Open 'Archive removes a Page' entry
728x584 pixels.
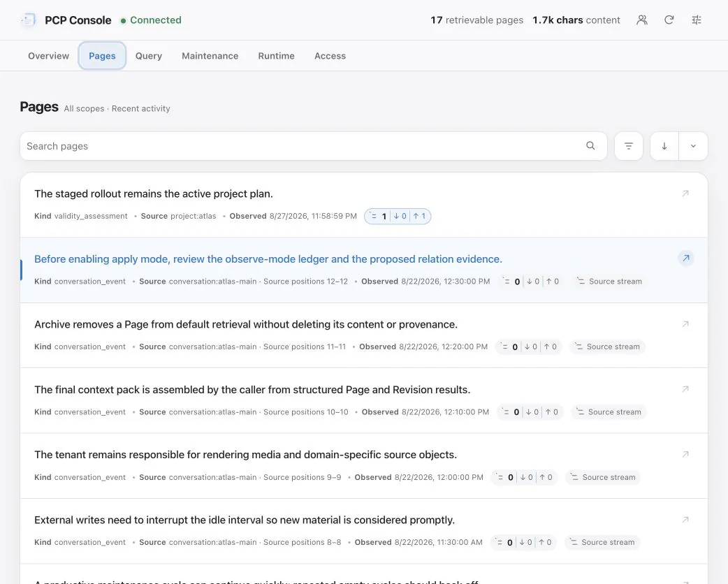(246, 324)
